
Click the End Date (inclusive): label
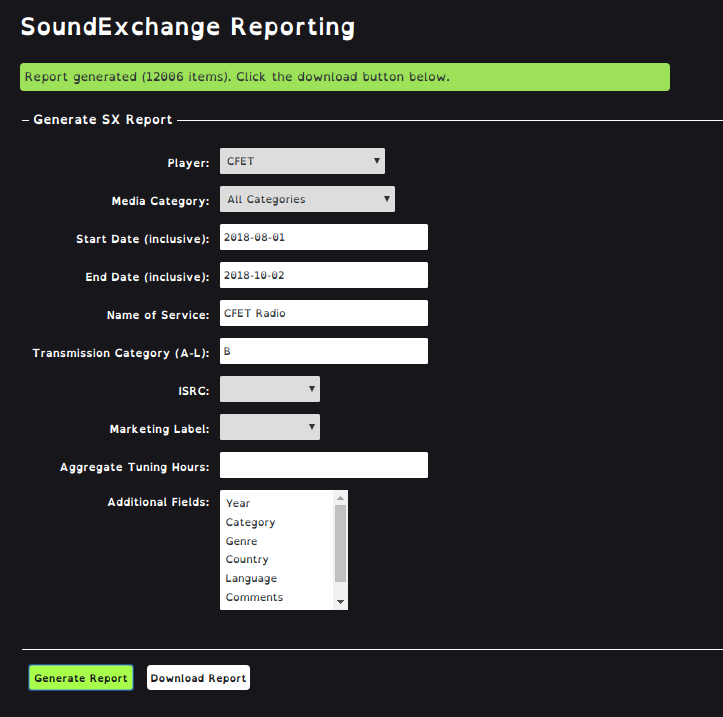pos(147,277)
